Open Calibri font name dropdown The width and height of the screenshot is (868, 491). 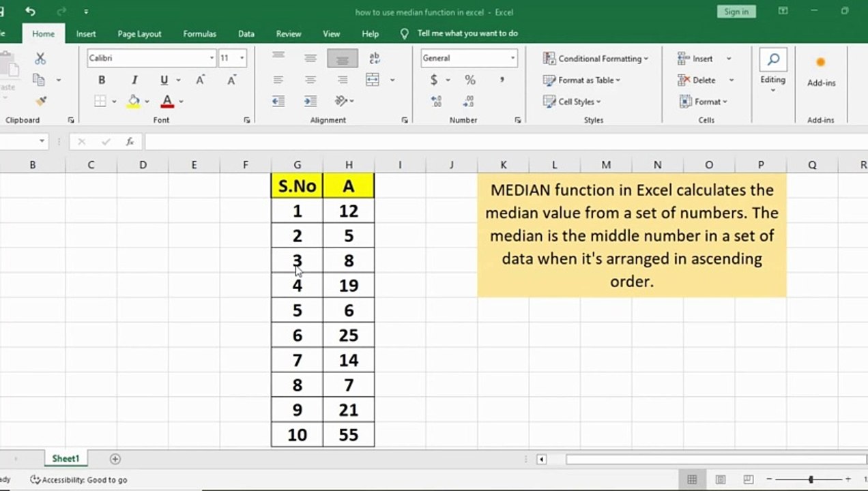[212, 58]
